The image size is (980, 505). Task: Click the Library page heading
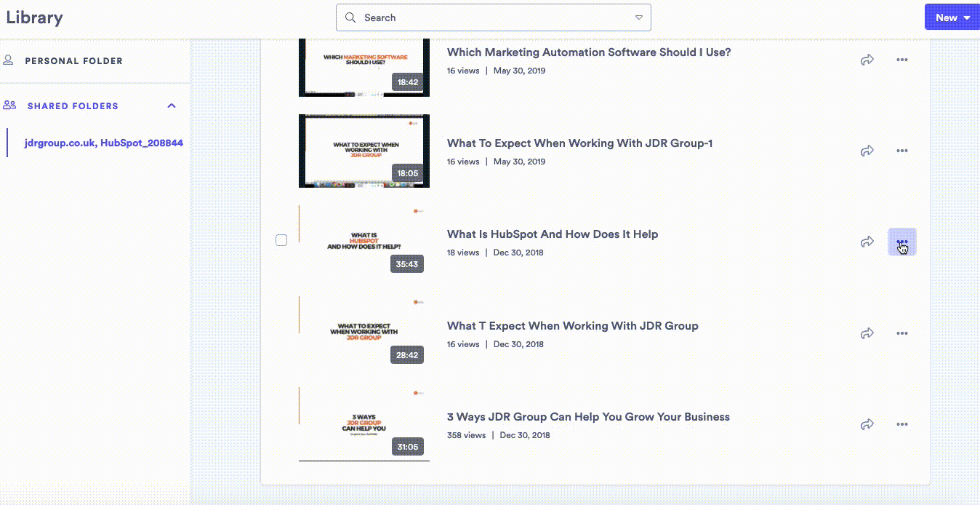pos(34,17)
